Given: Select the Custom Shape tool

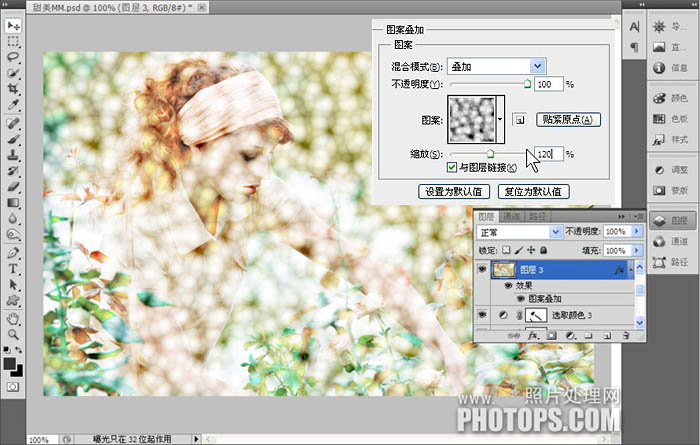Looking at the screenshot, I should 13,301.
